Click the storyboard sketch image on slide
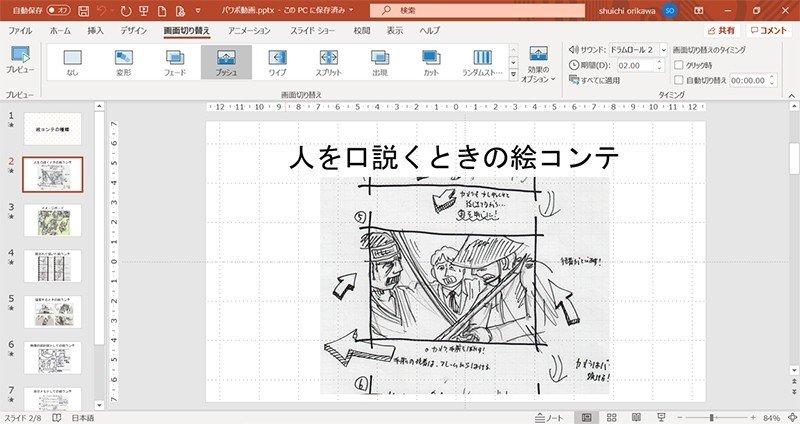This screenshot has height=424, width=800. pyautogui.click(x=465, y=286)
